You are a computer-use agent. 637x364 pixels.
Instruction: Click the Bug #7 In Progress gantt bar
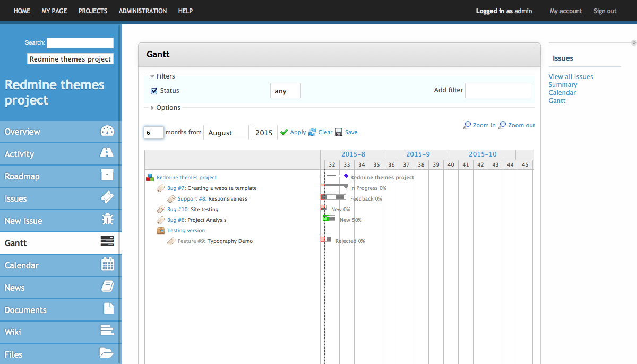[334, 186]
